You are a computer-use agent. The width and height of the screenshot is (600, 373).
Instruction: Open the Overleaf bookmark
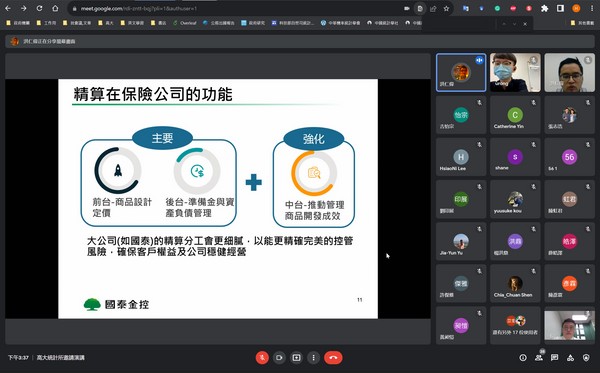[184, 23]
